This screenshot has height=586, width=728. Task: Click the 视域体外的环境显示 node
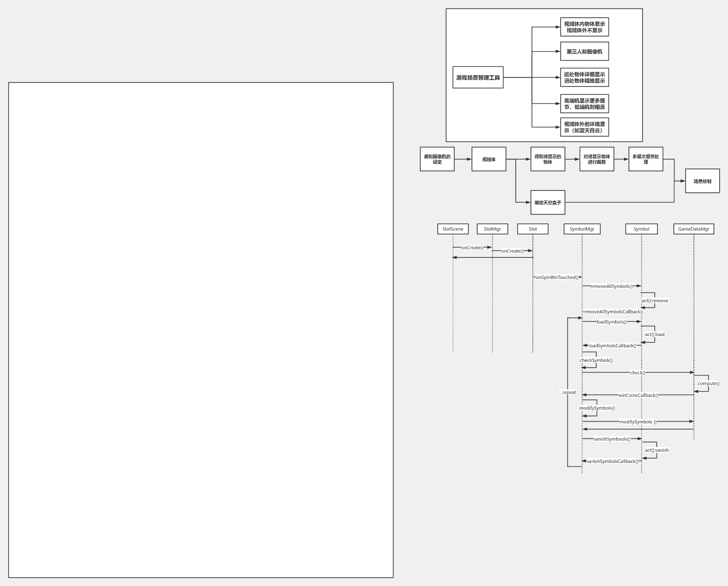[584, 127]
